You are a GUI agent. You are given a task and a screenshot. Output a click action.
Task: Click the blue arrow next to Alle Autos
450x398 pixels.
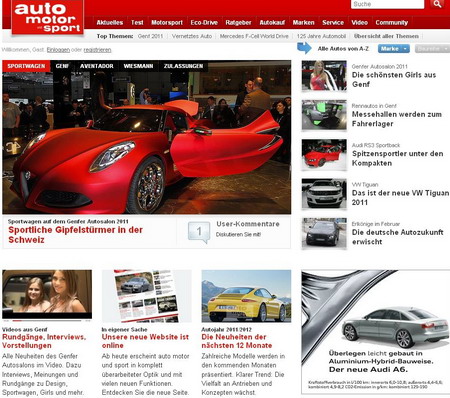coord(304,48)
